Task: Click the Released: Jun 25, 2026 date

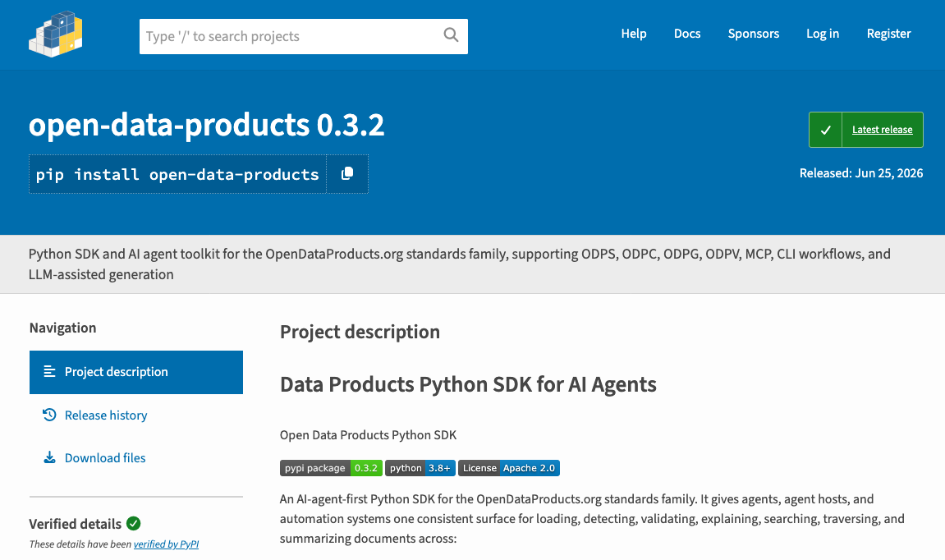Action: tap(860, 173)
